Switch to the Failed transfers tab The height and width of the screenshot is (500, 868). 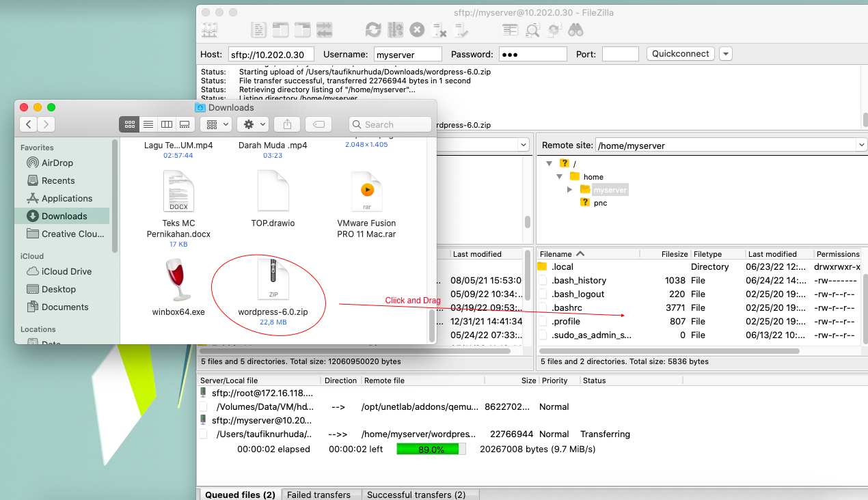pos(318,495)
